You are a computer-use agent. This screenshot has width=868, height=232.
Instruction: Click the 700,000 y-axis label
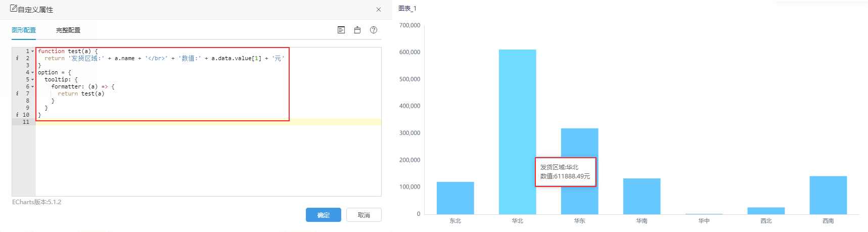click(x=409, y=25)
